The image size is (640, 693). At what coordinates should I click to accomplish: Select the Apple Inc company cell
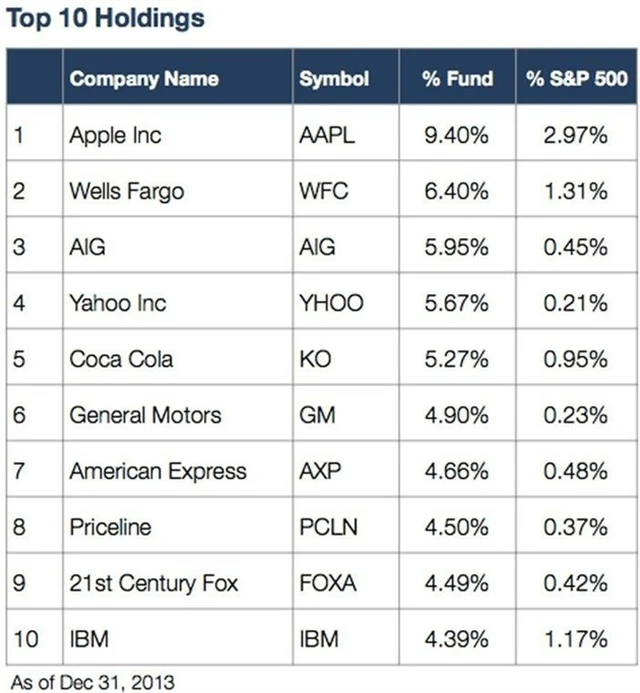click(115, 135)
